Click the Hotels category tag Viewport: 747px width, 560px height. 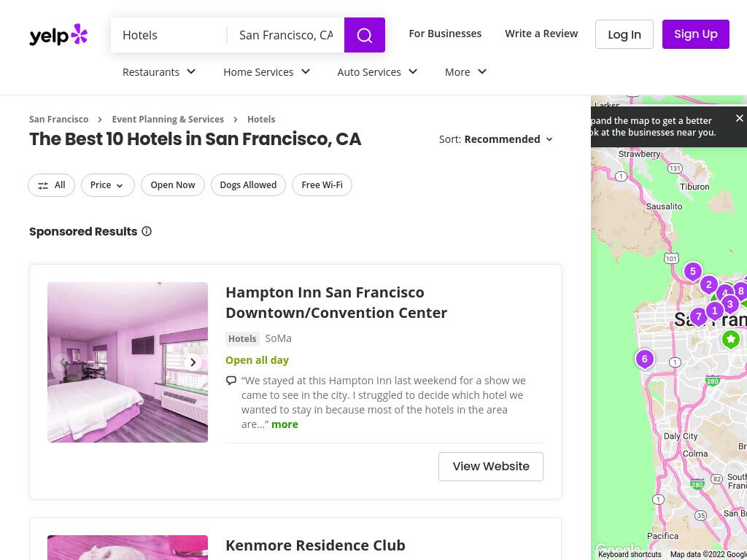242,338
